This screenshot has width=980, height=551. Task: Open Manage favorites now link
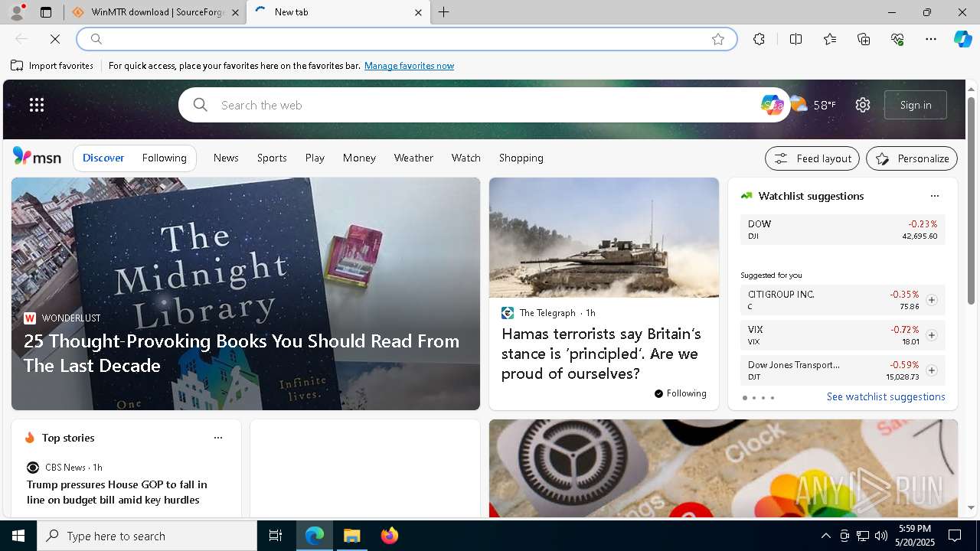[x=409, y=66]
